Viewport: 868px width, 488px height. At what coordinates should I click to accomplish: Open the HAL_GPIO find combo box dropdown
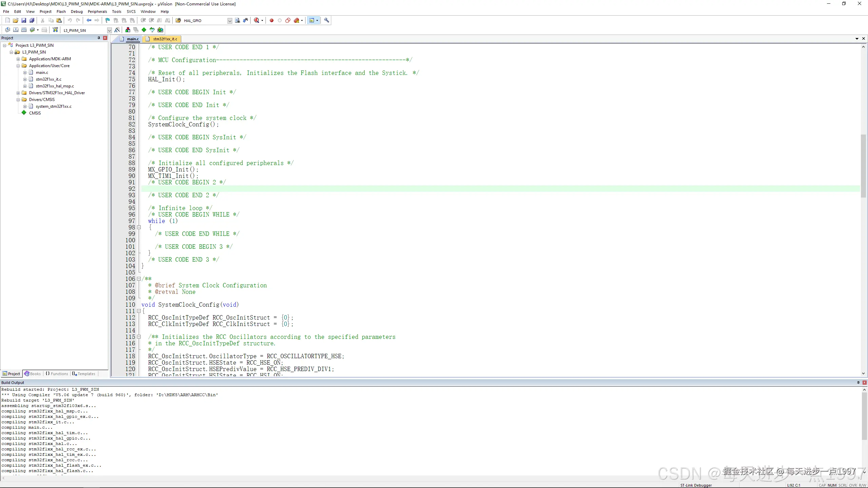pyautogui.click(x=230, y=21)
